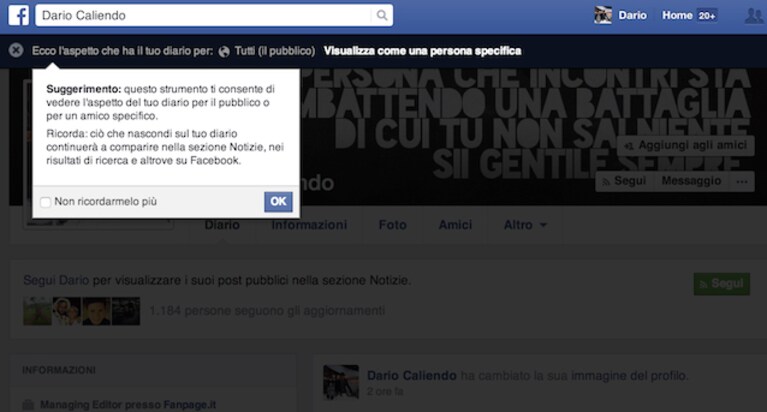Click the search magnifier icon
Viewport: 767px width, 412px height.
pos(382,15)
